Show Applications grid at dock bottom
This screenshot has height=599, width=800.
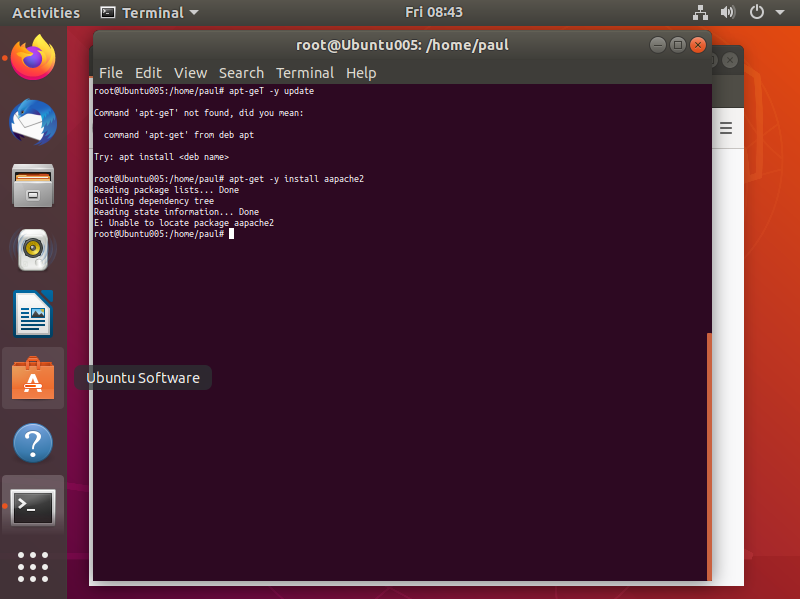33,567
